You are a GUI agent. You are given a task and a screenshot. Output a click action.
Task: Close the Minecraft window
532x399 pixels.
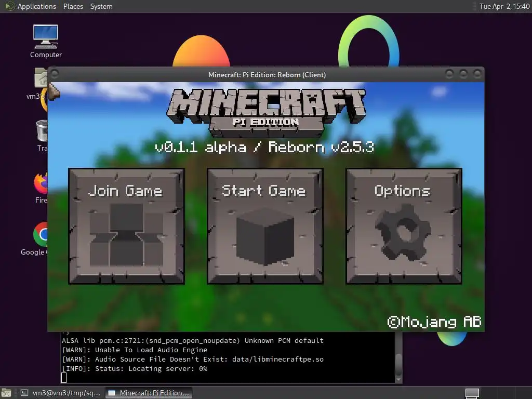click(477, 74)
